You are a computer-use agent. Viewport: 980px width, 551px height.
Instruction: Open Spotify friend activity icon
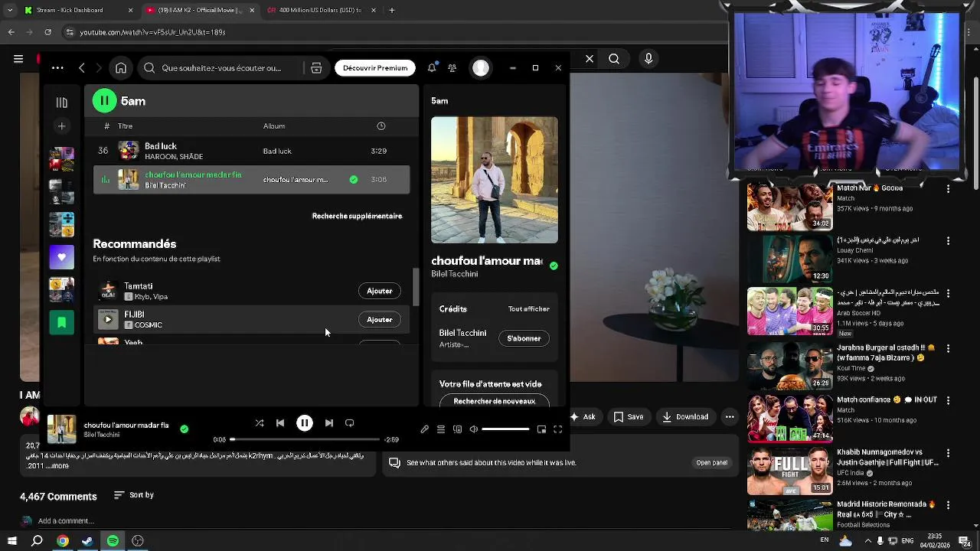(452, 68)
